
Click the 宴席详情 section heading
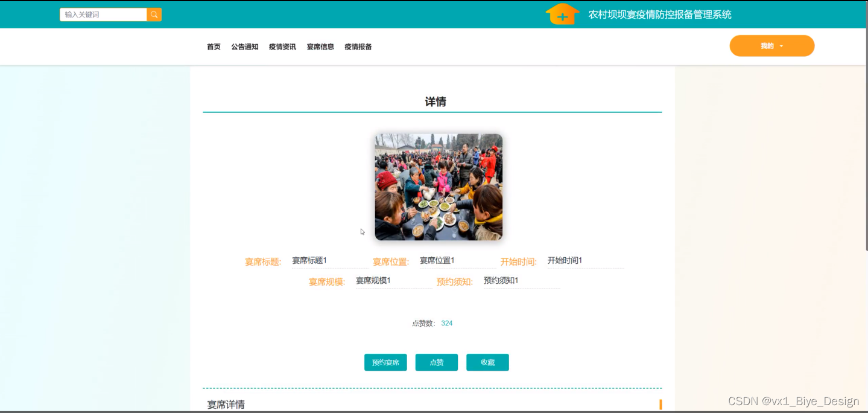pyautogui.click(x=226, y=405)
